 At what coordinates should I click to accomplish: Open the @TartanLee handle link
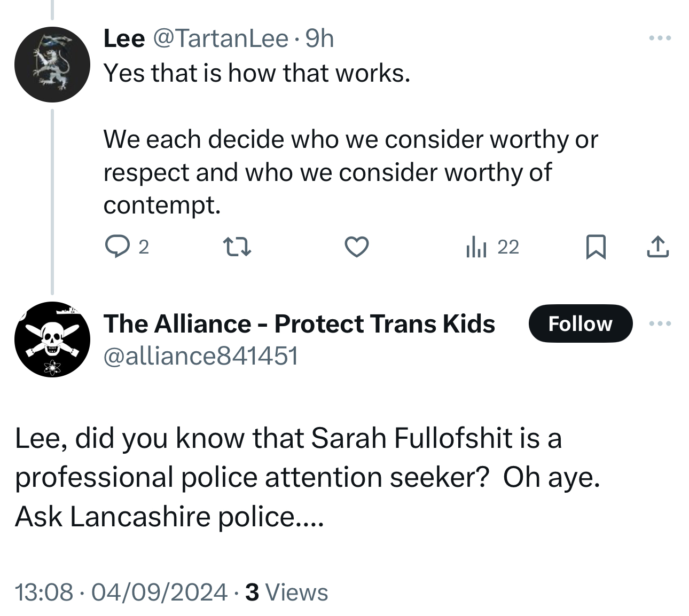click(x=221, y=38)
